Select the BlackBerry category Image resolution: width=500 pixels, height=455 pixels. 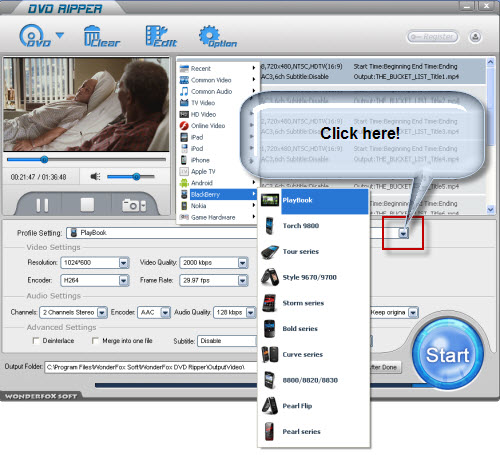point(217,194)
